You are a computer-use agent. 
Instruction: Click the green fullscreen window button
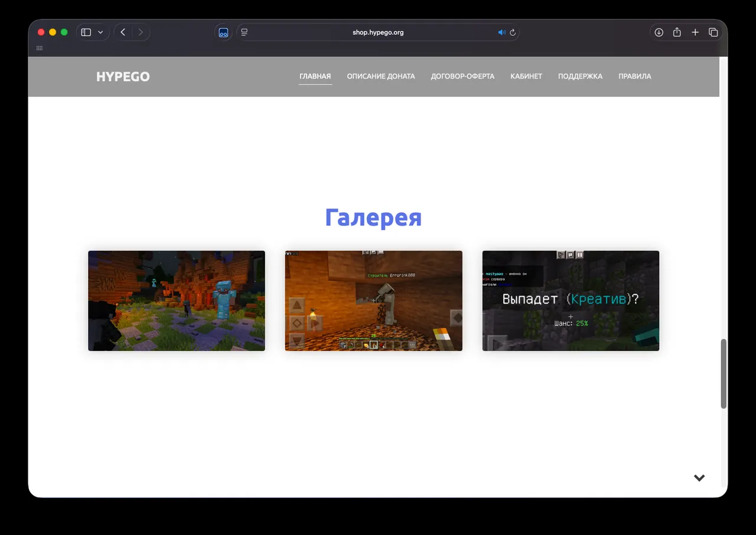coord(64,33)
